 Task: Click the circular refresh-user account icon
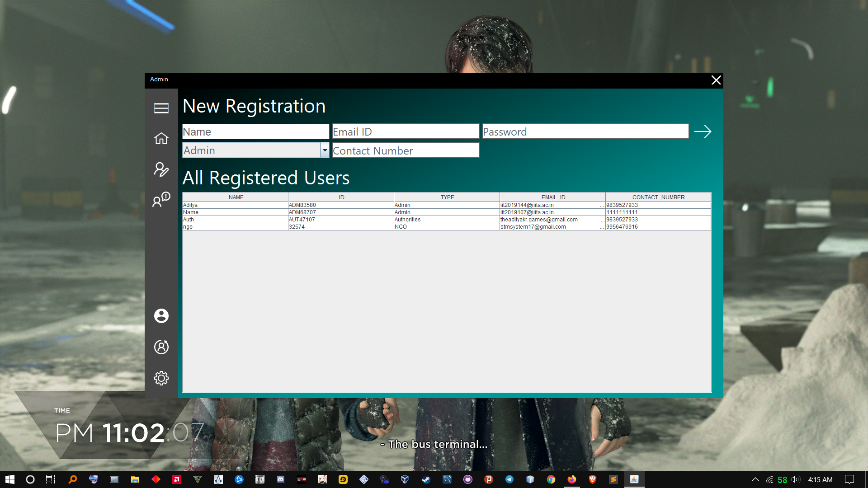coord(161,347)
